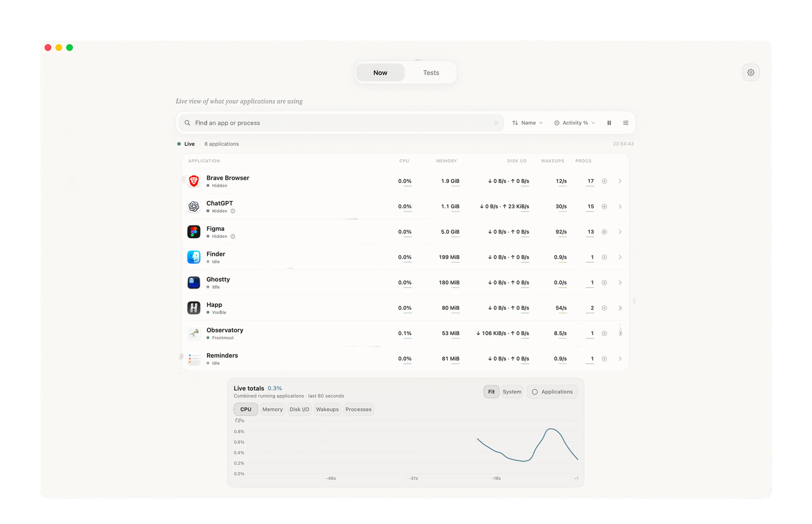Click the Figma app icon
The width and height of the screenshot is (812, 524).
pyautogui.click(x=194, y=232)
